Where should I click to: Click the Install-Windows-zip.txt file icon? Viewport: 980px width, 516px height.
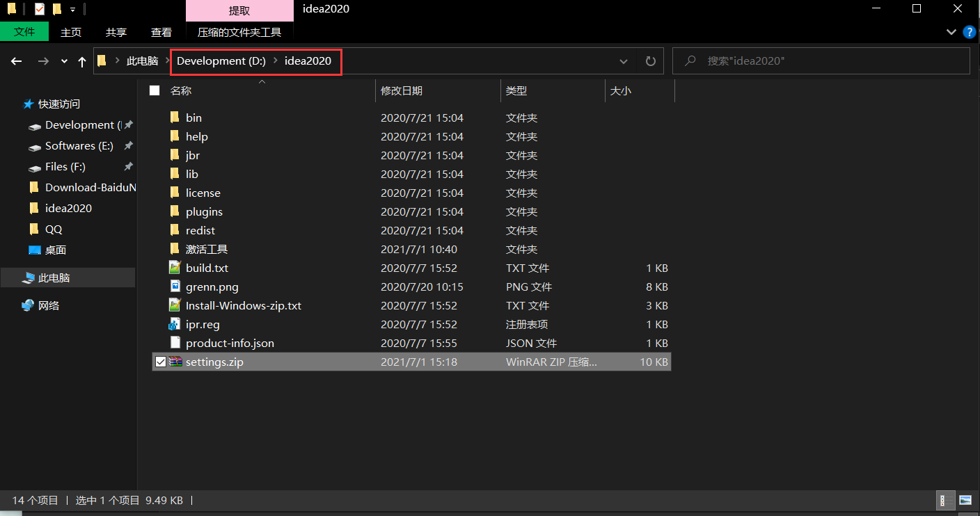pos(175,305)
